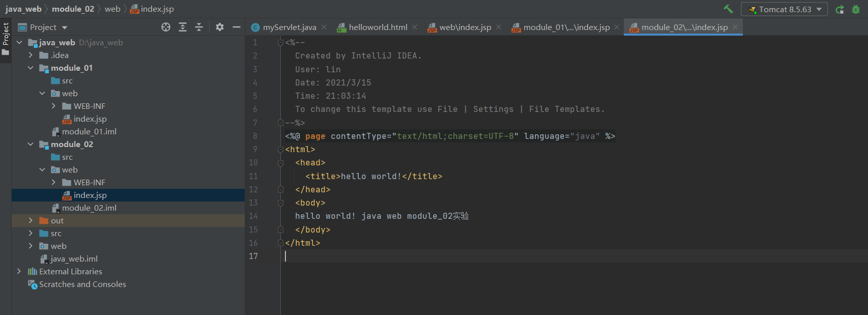
Task: Click the Expand All icon in Project panel
Action: (183, 27)
